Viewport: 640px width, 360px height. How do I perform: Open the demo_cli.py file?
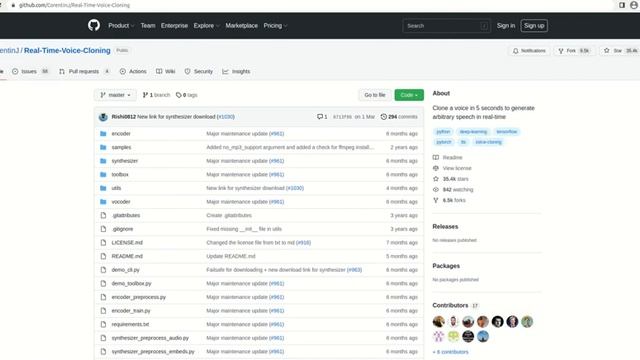[125, 270]
